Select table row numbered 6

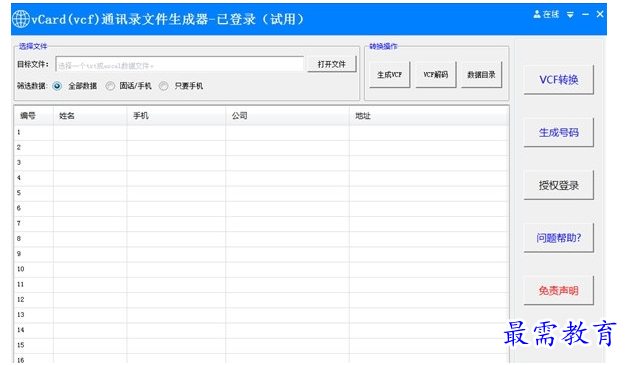click(x=261, y=208)
